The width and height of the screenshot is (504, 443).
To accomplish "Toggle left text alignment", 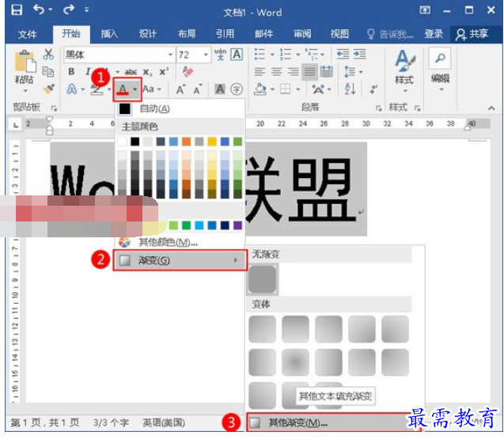I will pos(260,71).
